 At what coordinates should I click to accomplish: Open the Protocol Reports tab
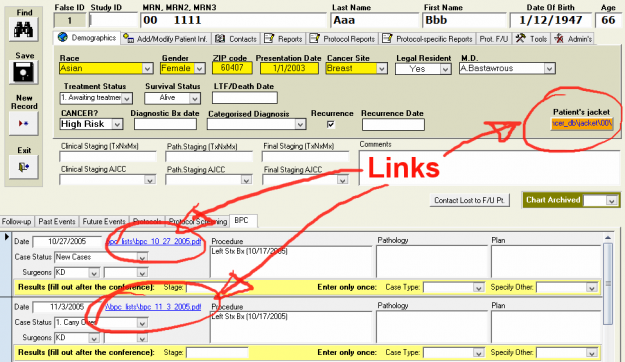click(342, 39)
